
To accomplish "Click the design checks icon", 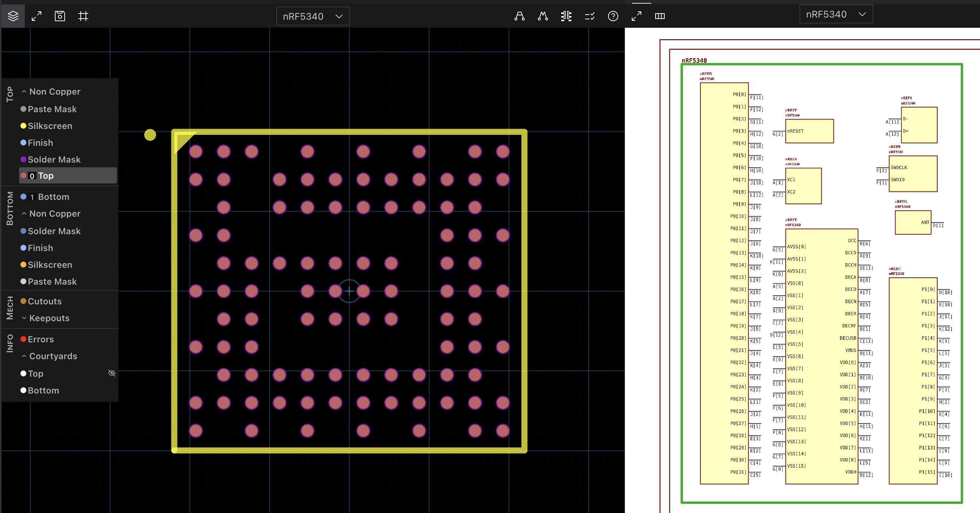I will (x=589, y=16).
